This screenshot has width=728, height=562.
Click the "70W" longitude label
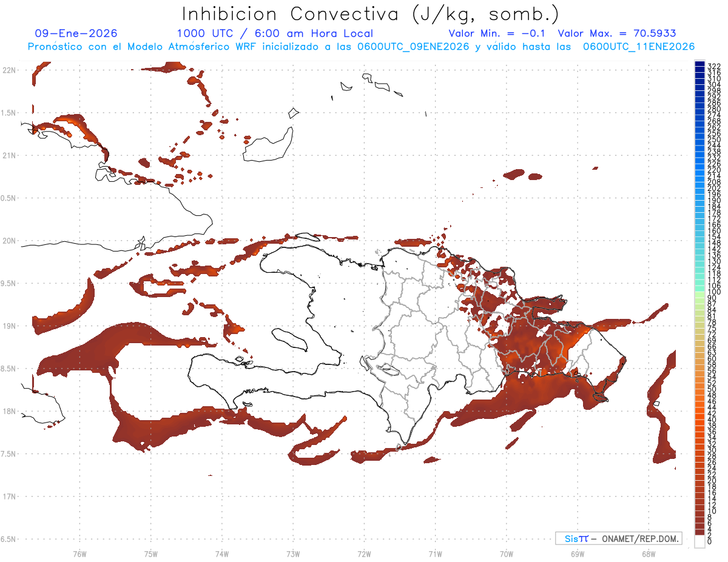507,554
